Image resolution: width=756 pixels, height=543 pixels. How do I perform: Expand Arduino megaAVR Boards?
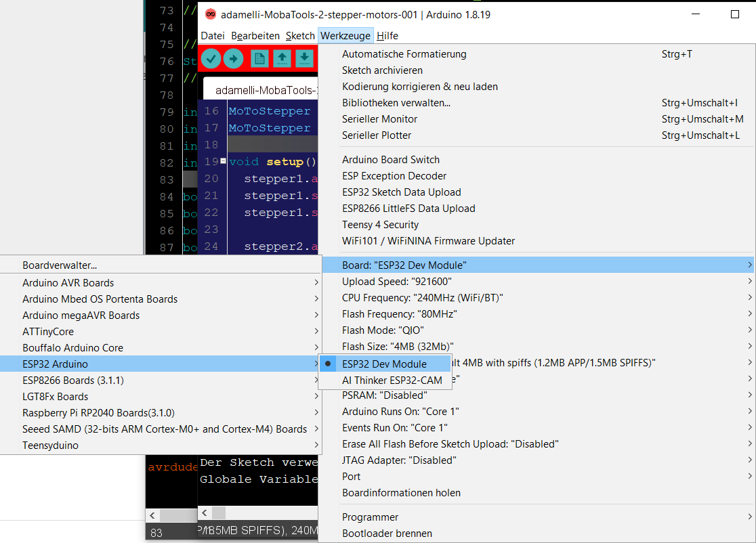161,315
